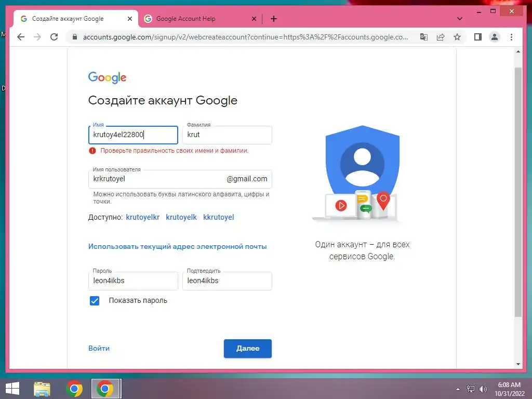The width and height of the screenshot is (532, 399).
Task: Expand the tab search chevron
Action: pyautogui.click(x=460, y=19)
